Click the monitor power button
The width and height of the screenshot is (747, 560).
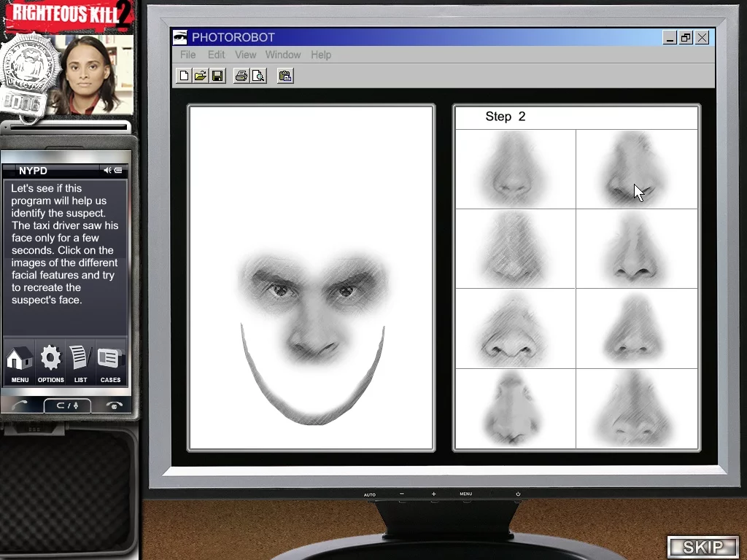(x=518, y=494)
